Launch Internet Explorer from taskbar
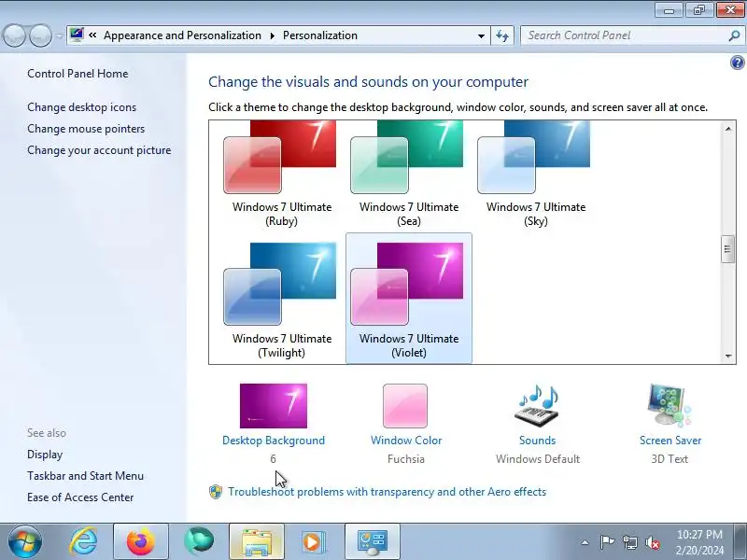 click(x=83, y=542)
